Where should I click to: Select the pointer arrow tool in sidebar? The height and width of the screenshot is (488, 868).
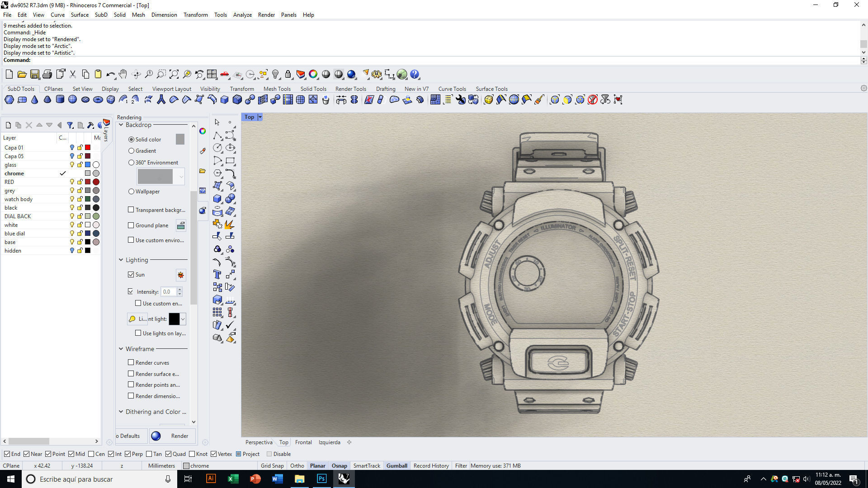(217, 122)
